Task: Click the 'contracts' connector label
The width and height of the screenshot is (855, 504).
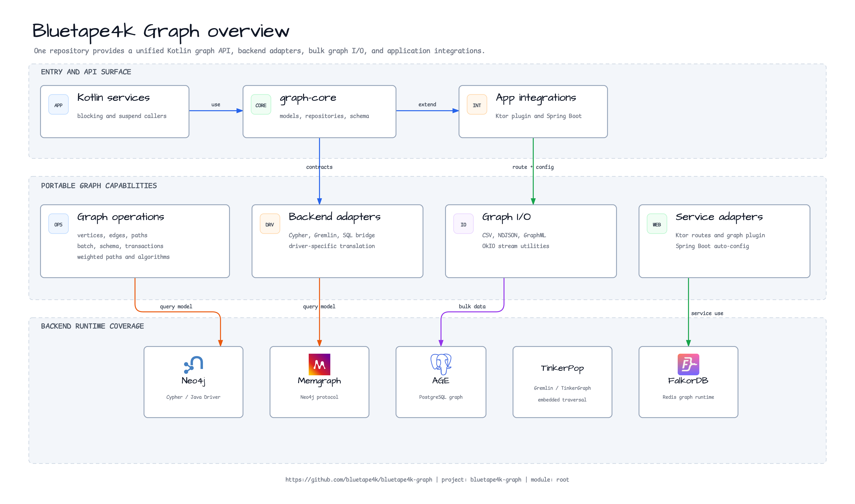Action: pyautogui.click(x=319, y=167)
